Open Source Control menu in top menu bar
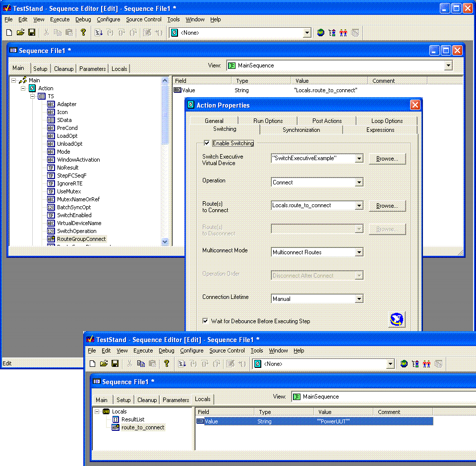Viewport: 476px width, 466px height. (144, 19)
